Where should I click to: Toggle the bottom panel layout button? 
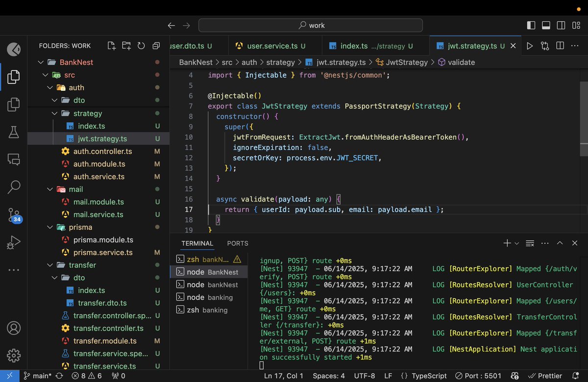pos(546,25)
